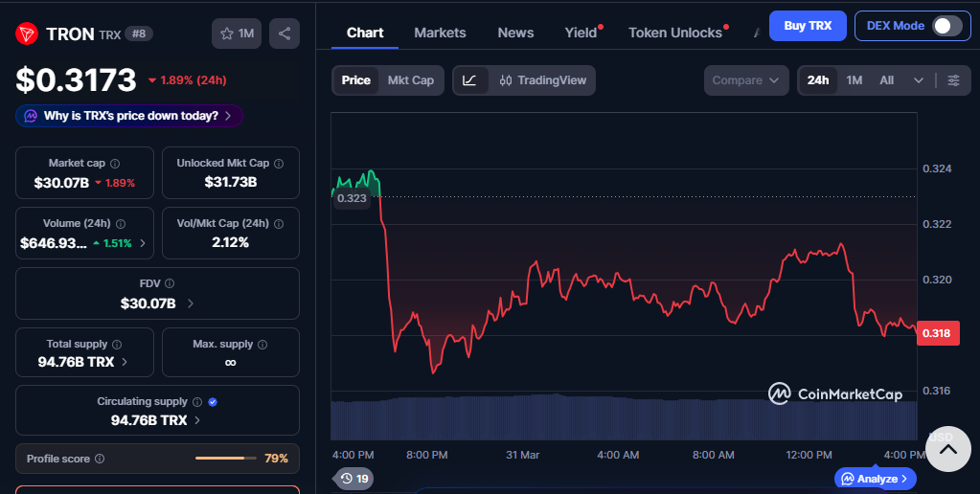
Task: Click the share icon next to TRON
Action: (x=285, y=34)
